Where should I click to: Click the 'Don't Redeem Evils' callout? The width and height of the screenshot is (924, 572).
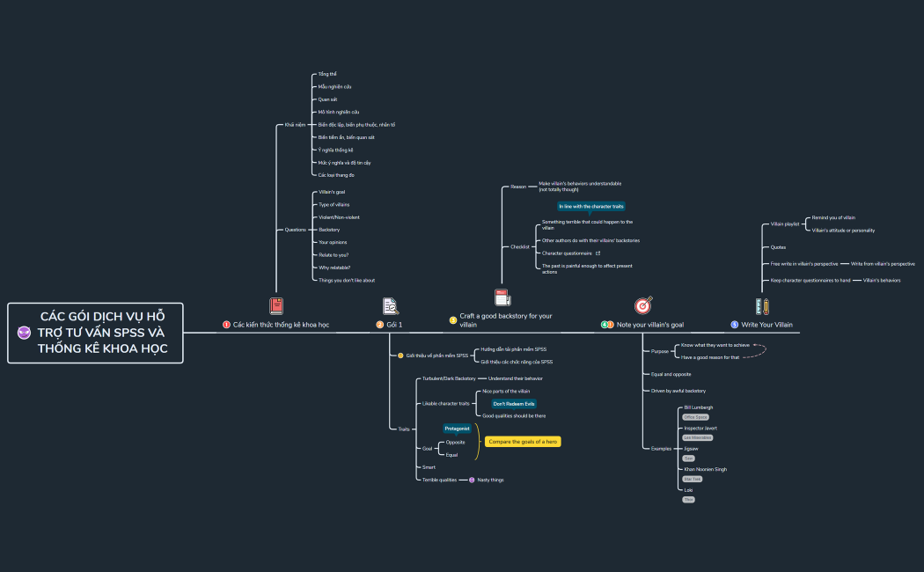tap(513, 403)
